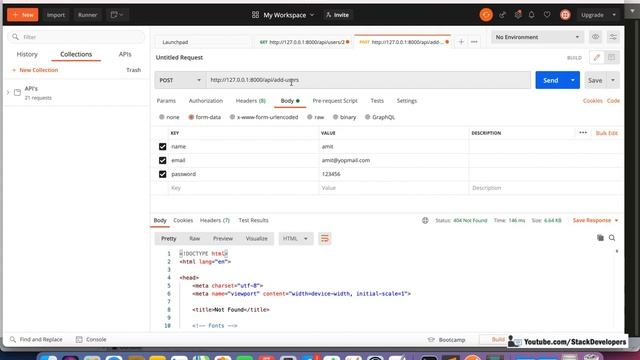This screenshot has height=360, width=640.
Task: Copy response body to clipboard
Action: pyautogui.click(x=600, y=238)
